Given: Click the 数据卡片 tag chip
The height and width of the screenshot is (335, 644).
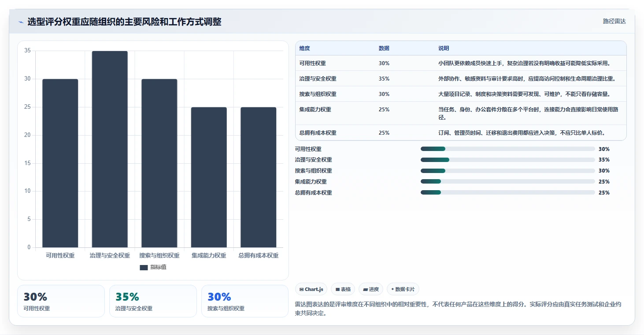Looking at the screenshot, I should point(403,289).
